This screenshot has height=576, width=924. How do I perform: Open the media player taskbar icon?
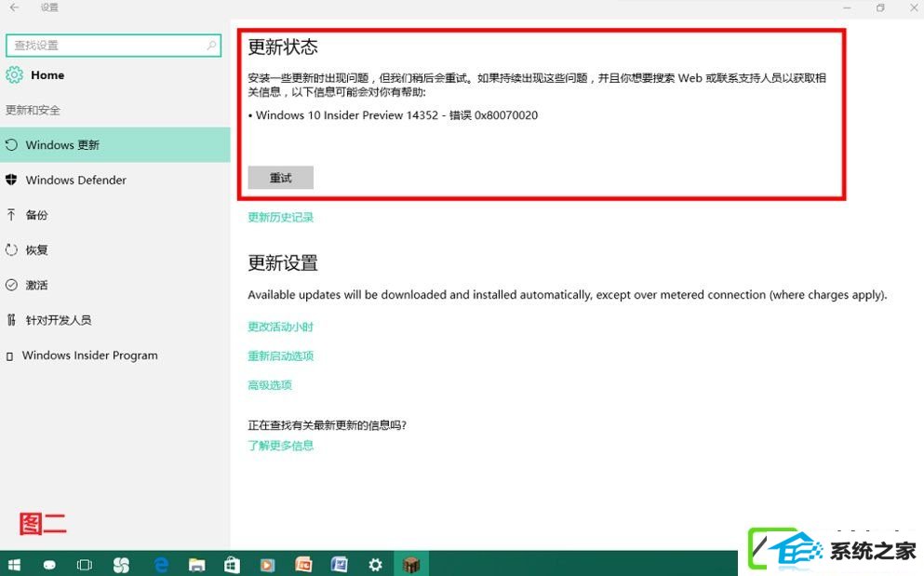coord(268,566)
